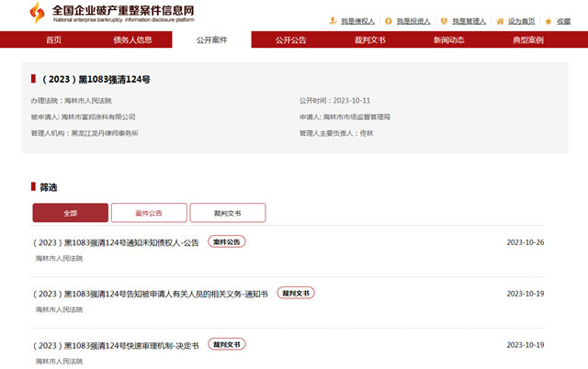
Task: Click the 裁判文书 tag on the 决定书 row
Action: [227, 344]
